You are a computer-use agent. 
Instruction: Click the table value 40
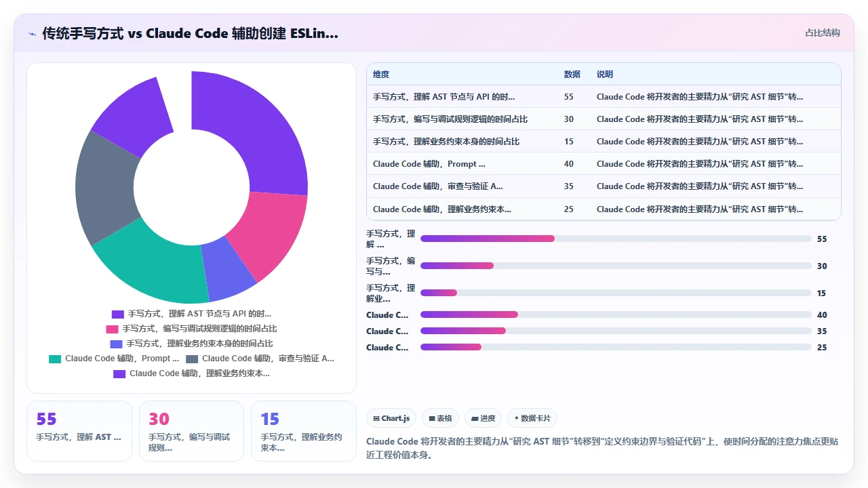[569, 164]
